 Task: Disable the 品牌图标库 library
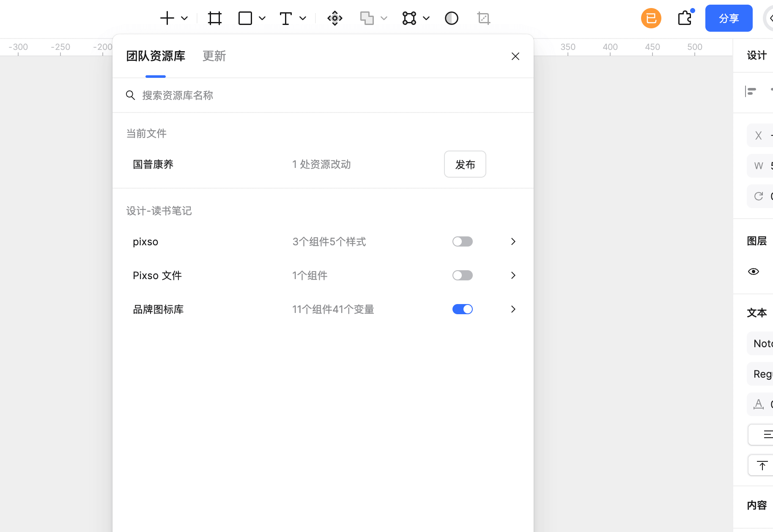tap(462, 309)
